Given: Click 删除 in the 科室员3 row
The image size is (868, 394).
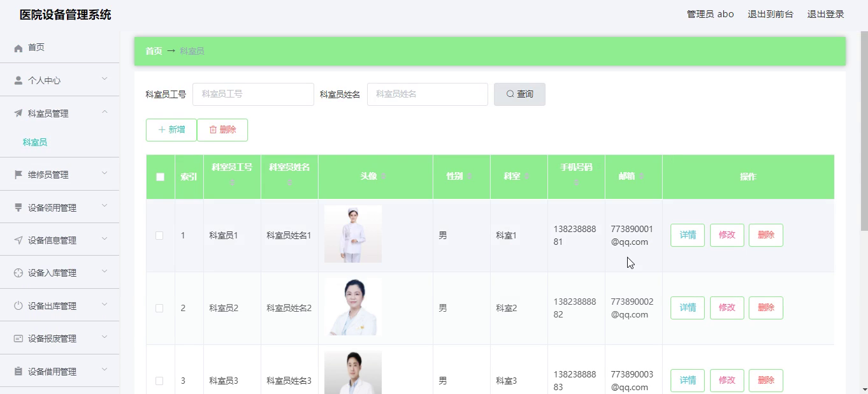Looking at the screenshot, I should pyautogui.click(x=766, y=381).
